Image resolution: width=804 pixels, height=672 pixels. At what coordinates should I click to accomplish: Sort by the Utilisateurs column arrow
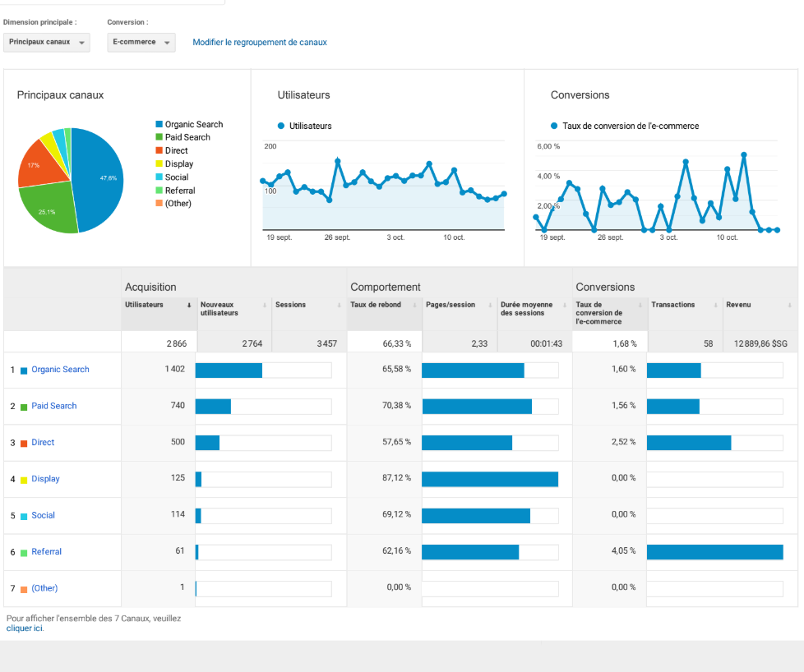pyautogui.click(x=189, y=305)
